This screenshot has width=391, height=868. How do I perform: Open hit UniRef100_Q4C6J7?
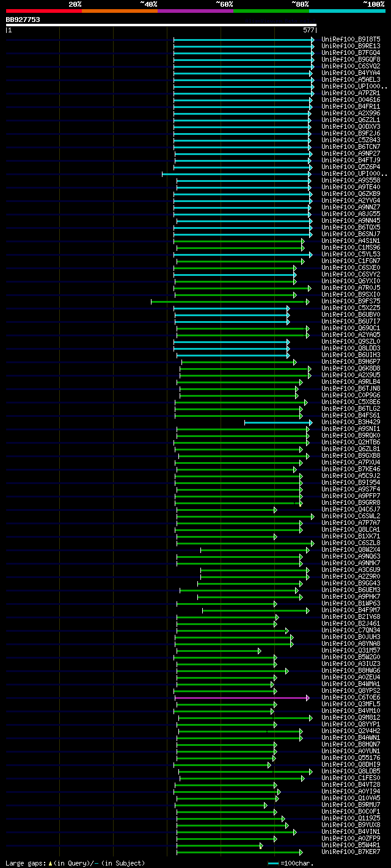pyautogui.click(x=351, y=509)
